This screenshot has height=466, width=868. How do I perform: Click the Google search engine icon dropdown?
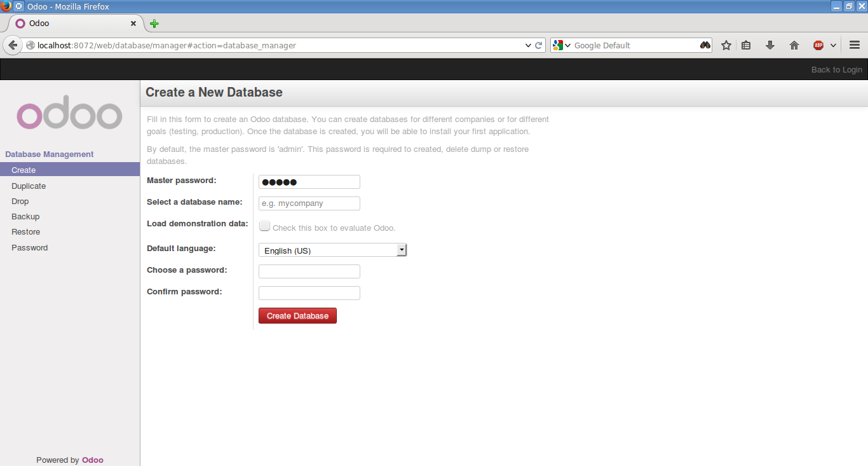[562, 45]
